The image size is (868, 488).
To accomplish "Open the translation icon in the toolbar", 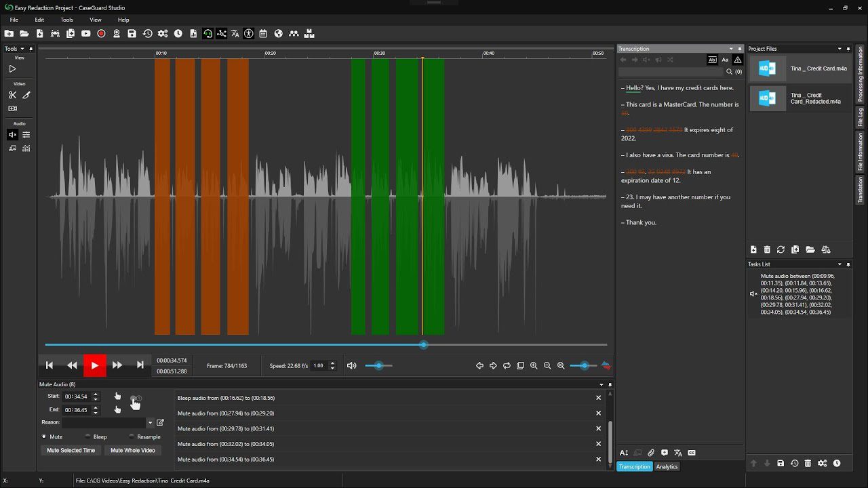I will pos(235,34).
